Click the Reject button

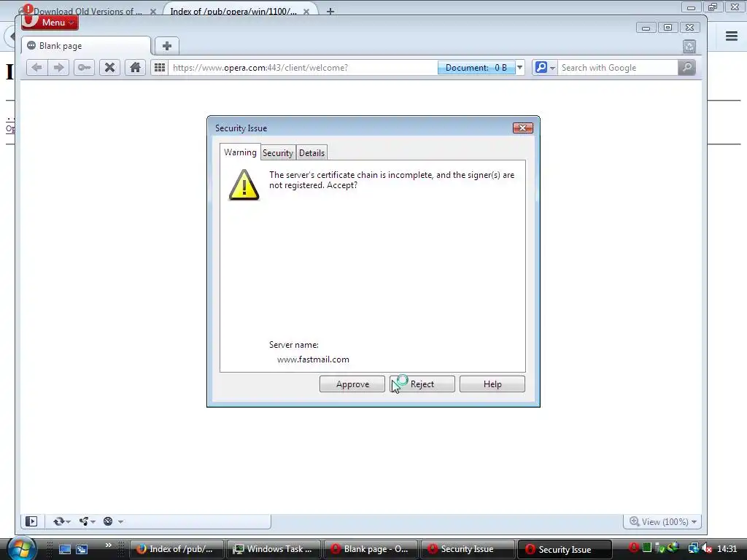[x=422, y=384]
